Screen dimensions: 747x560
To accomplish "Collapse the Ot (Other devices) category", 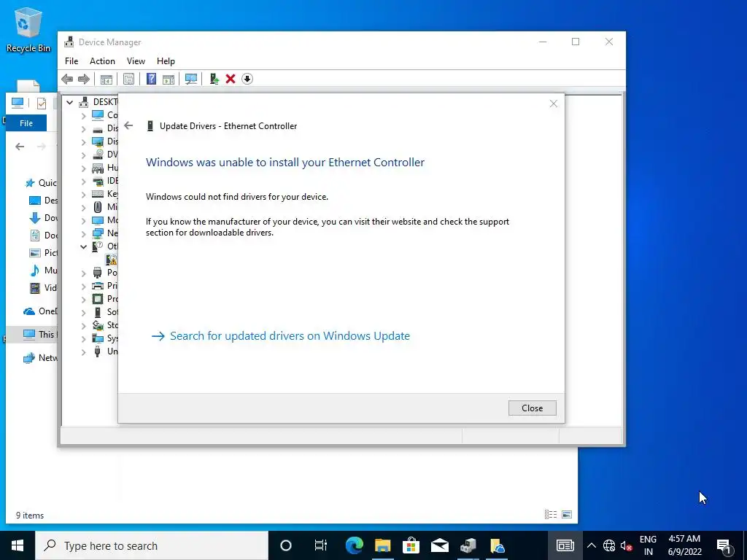I will point(83,246).
